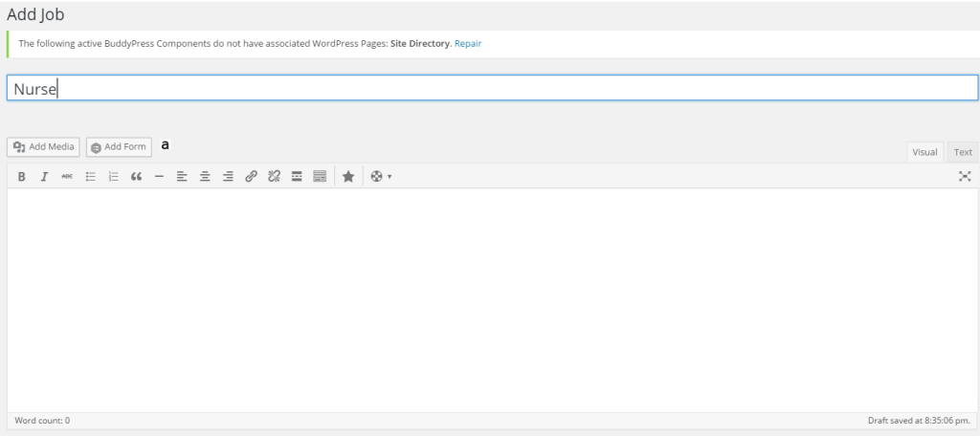Align text left

182,177
